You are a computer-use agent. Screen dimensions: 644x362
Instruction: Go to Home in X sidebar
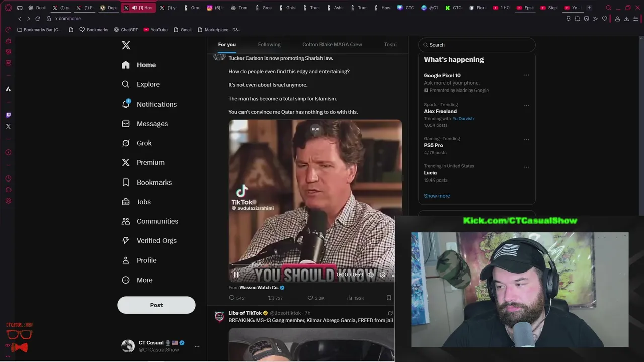click(139, 65)
